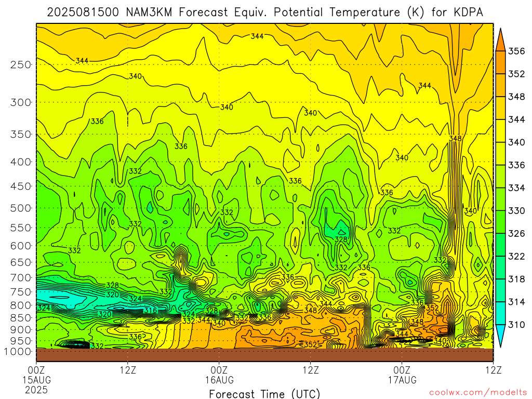This screenshot has height=399, width=532.
Task: Click the 348 colorbar legend value
Action: coord(516,97)
